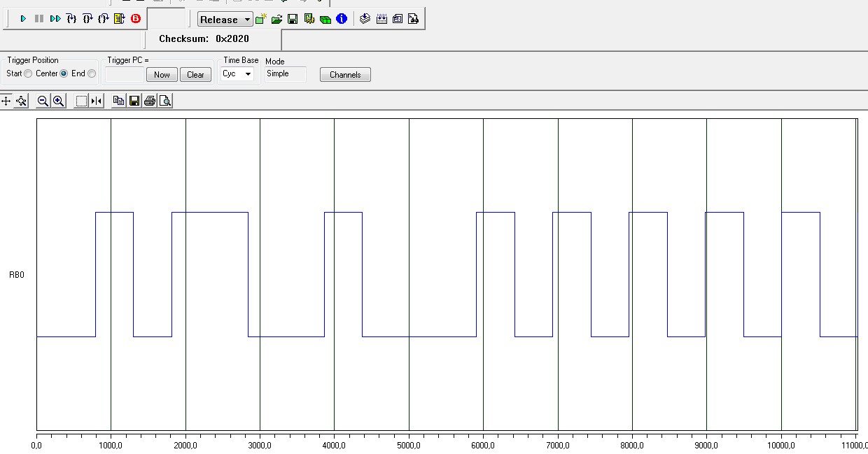Select the End trigger position radio
The width and height of the screenshot is (868, 454).
tap(92, 73)
